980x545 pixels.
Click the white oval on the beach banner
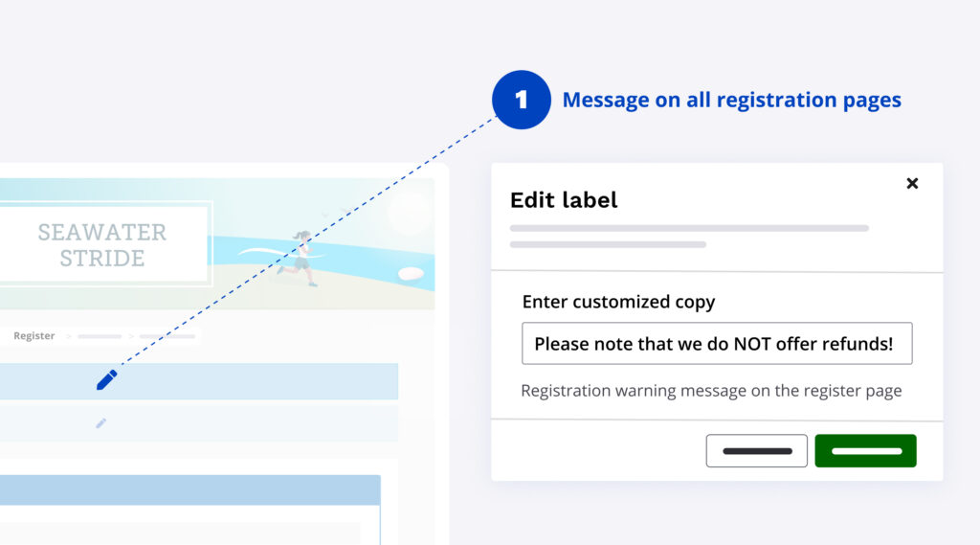[x=411, y=274]
